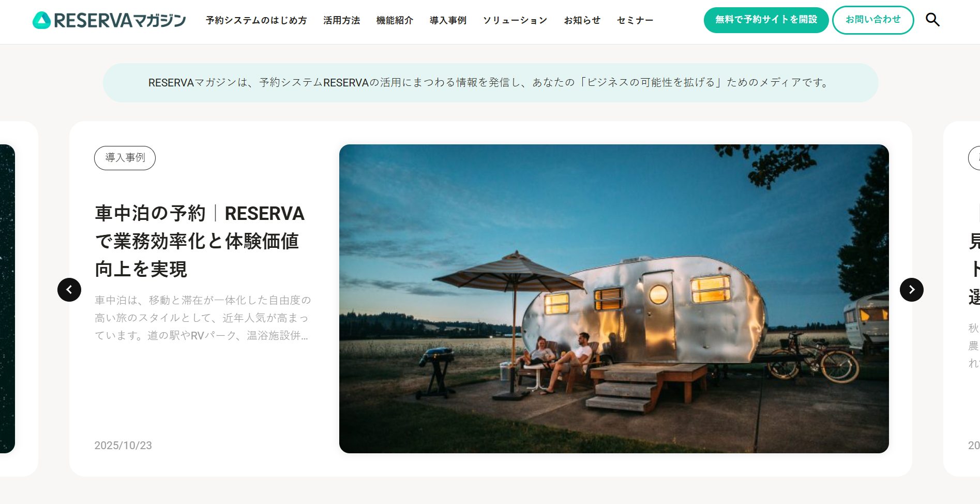The image size is (980, 504).
Task: Open 導入事例 navigation menu item
Action: [448, 21]
